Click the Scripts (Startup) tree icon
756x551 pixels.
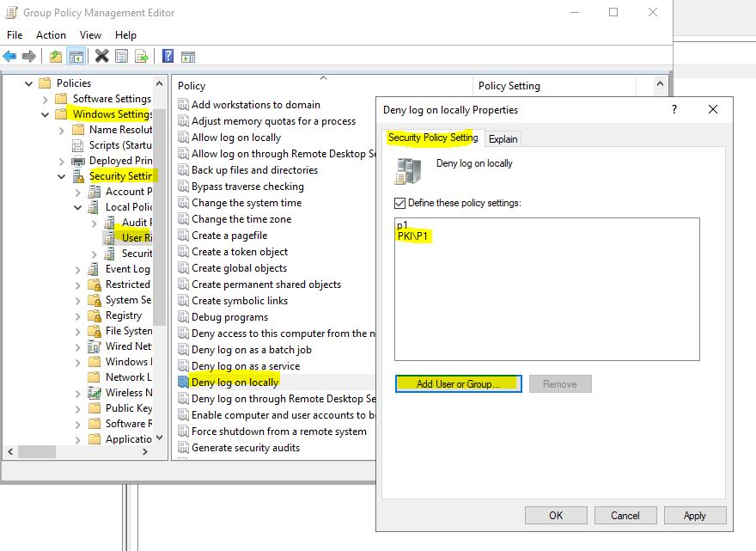point(77,145)
